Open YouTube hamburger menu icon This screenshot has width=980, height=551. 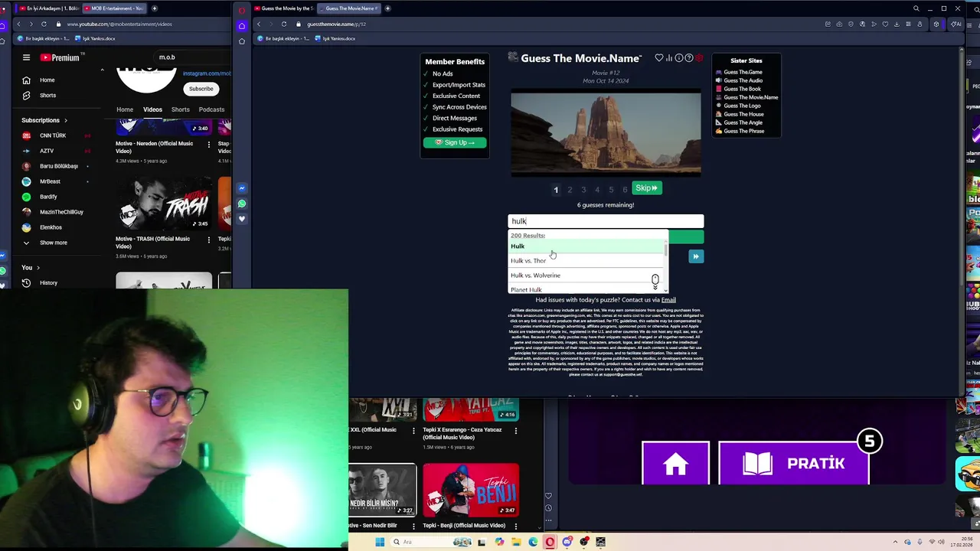tap(26, 57)
